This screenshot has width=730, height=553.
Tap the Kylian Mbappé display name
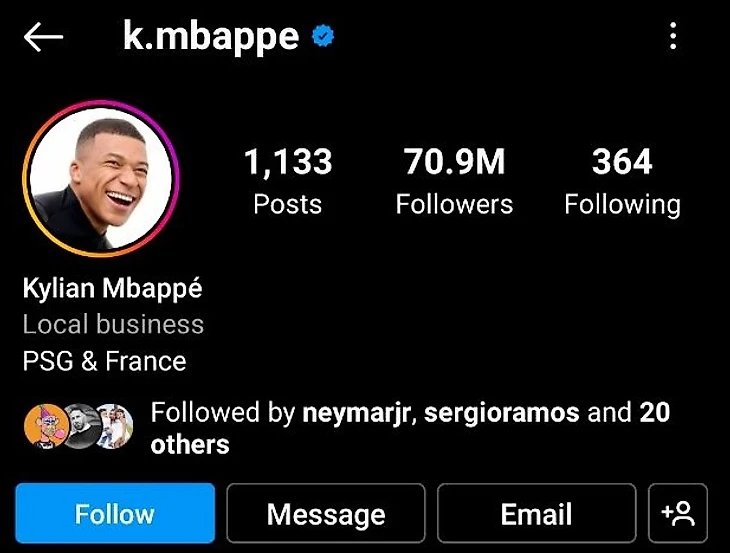tap(113, 289)
